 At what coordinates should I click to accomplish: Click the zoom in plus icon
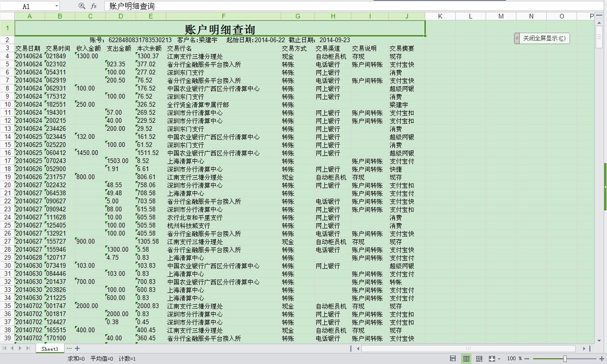pyautogui.click(x=601, y=359)
